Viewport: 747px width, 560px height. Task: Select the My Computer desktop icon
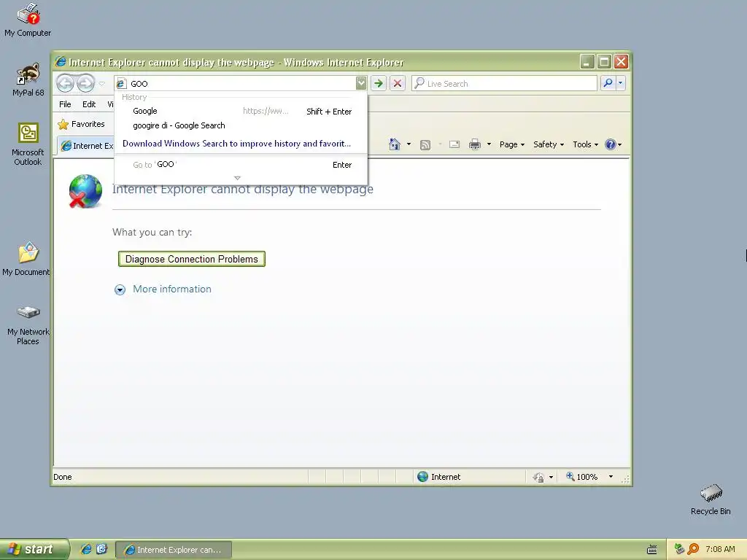(28, 20)
